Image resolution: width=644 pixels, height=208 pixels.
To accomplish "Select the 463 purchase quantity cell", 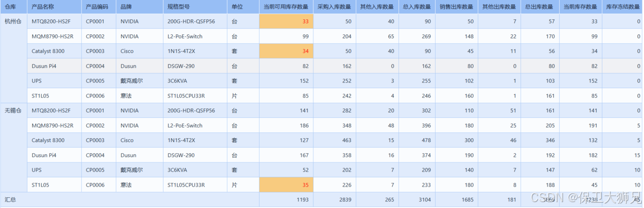I will (334, 140).
